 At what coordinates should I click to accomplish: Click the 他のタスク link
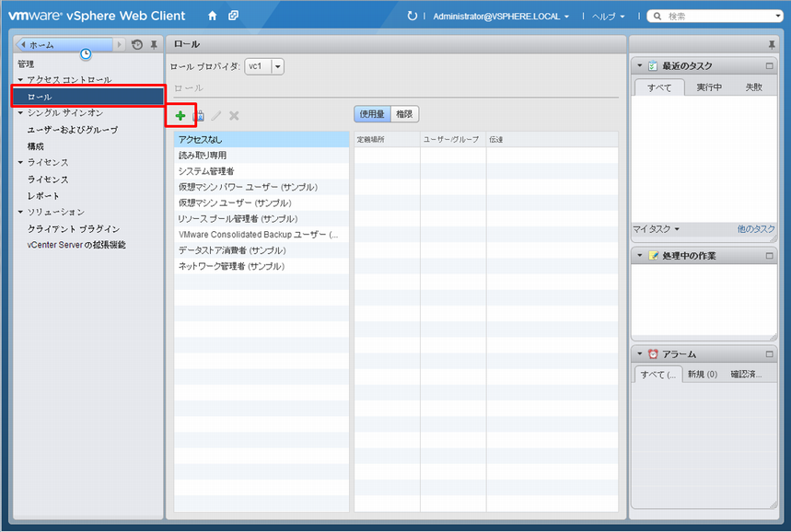click(x=755, y=229)
